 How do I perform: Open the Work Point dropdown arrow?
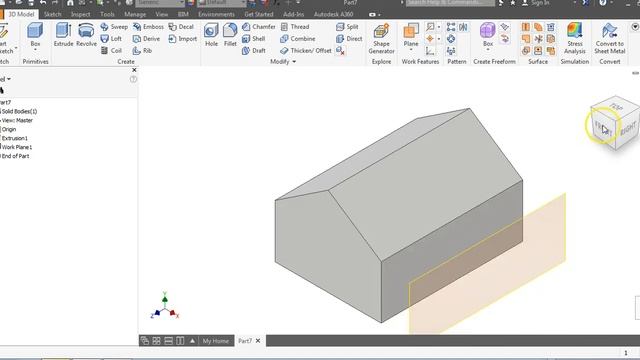click(x=439, y=39)
